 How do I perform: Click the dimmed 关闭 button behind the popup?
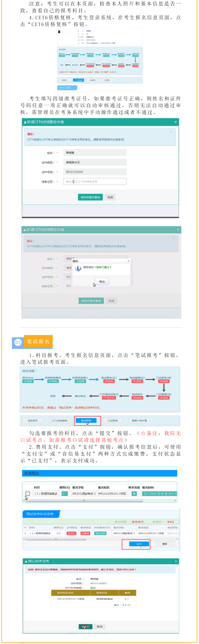coord(111,301)
